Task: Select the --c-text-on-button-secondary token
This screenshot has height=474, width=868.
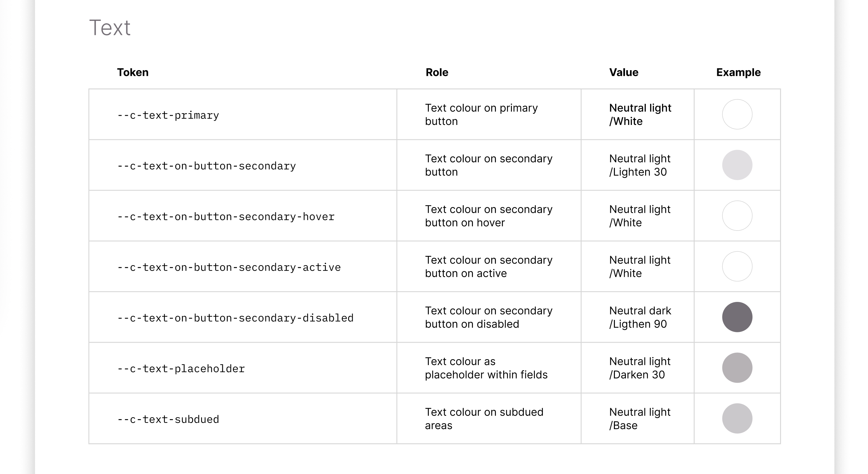Action: tap(206, 166)
